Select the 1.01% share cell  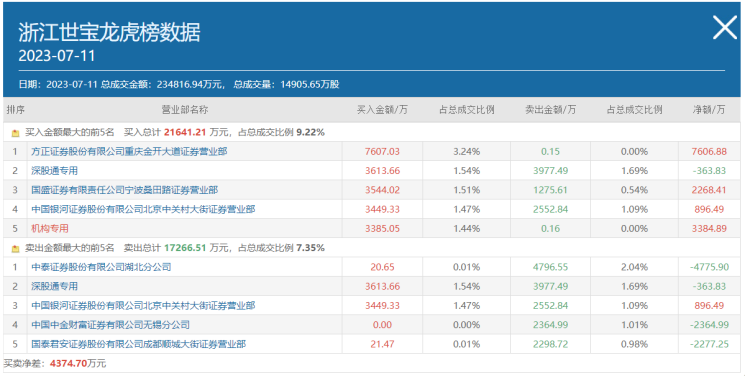634,325
